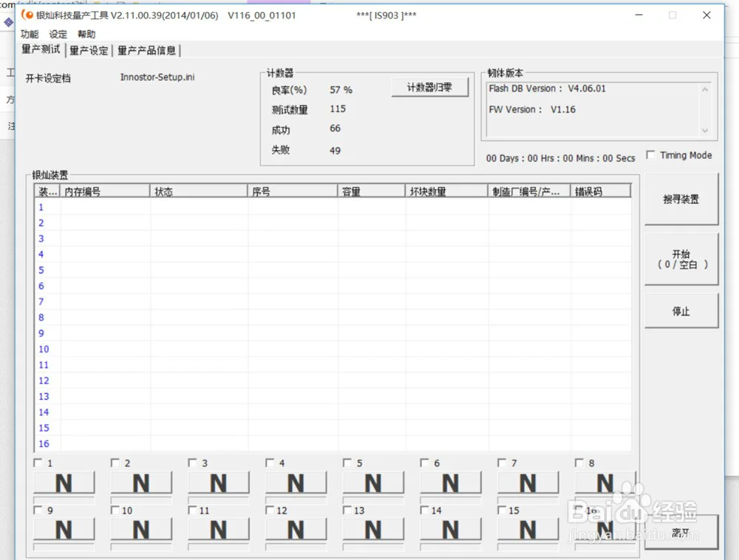
Task: Click the 57 % yield rate value
Action: click(341, 89)
